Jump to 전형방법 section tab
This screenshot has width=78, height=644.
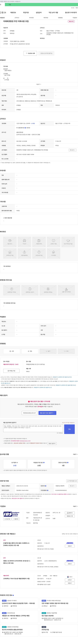click(60, 18)
